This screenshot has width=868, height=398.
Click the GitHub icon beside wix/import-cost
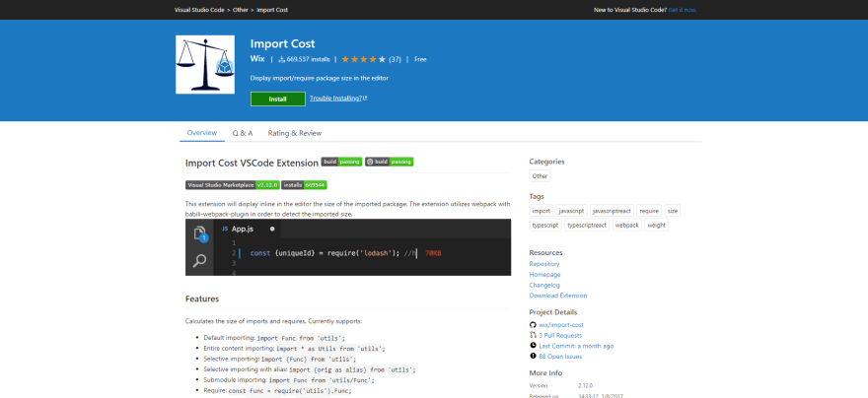tap(533, 325)
